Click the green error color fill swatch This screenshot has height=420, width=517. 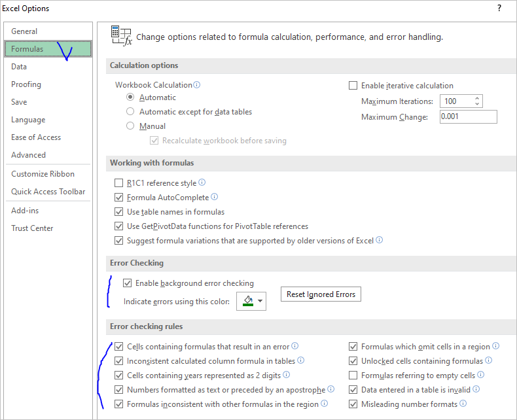click(x=248, y=301)
